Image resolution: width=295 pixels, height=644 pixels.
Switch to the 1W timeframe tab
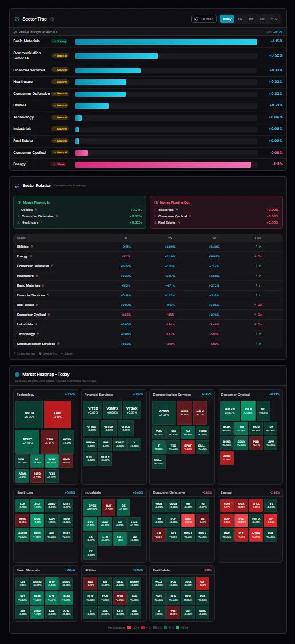(240, 19)
